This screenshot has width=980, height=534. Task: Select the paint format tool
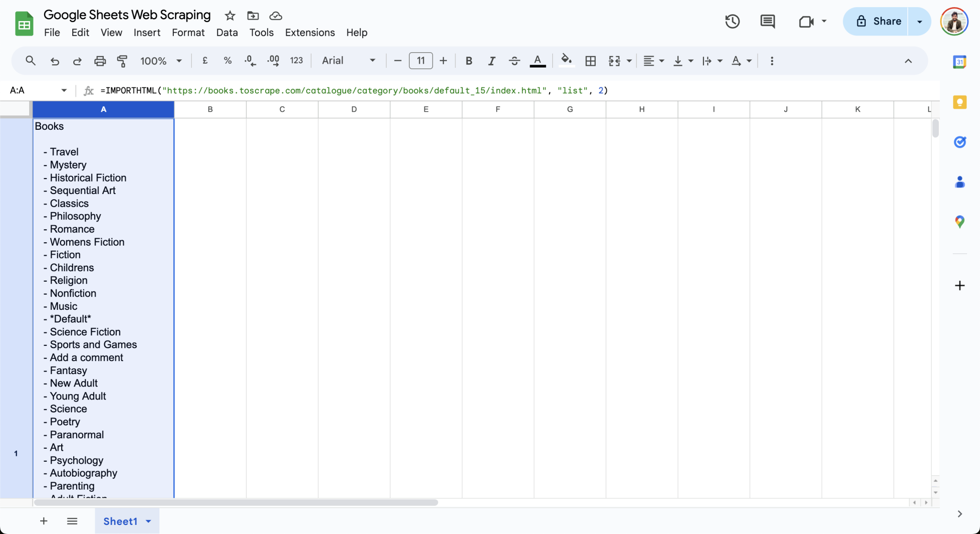coord(122,61)
